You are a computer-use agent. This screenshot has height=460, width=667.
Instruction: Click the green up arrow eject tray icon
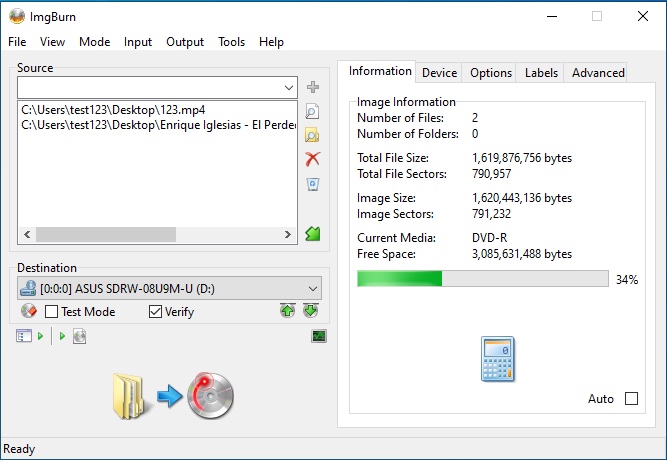288,311
